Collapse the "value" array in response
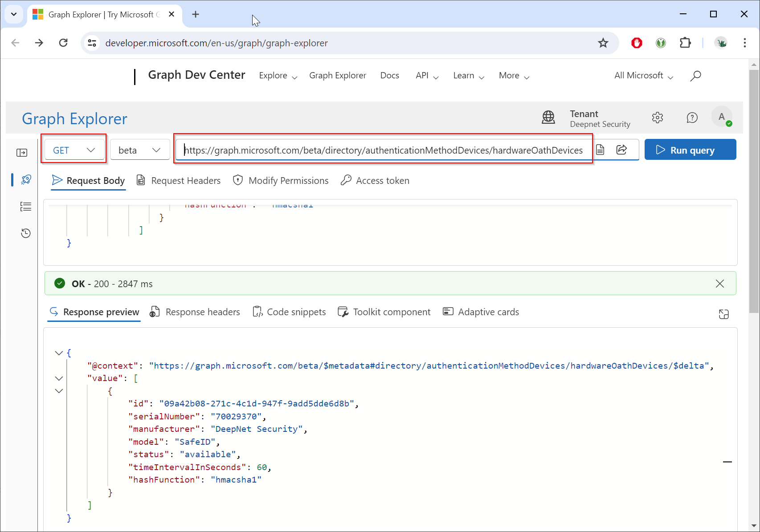The height and width of the screenshot is (532, 760). pos(59,378)
